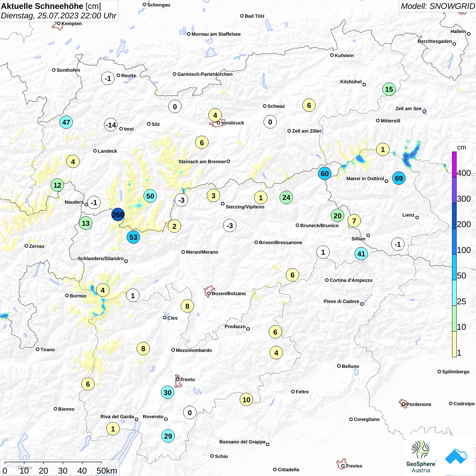
Task: Select the 41 marker near Sillian
Action: pos(361,254)
